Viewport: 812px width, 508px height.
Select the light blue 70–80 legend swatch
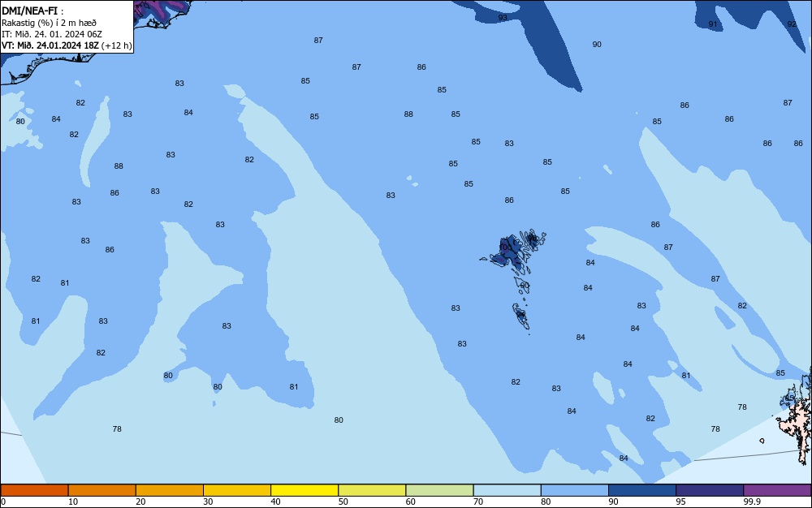(x=507, y=490)
